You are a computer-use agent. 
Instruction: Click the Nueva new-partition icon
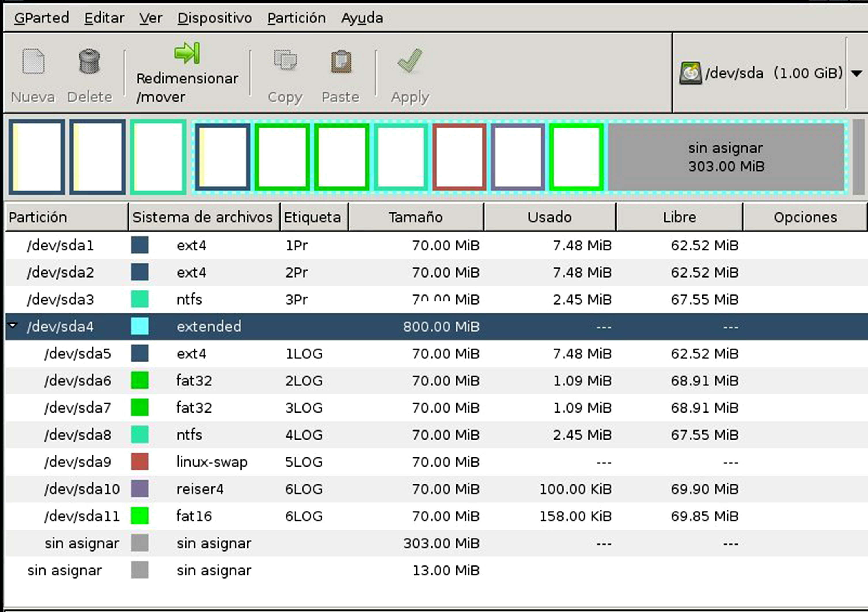[33, 61]
